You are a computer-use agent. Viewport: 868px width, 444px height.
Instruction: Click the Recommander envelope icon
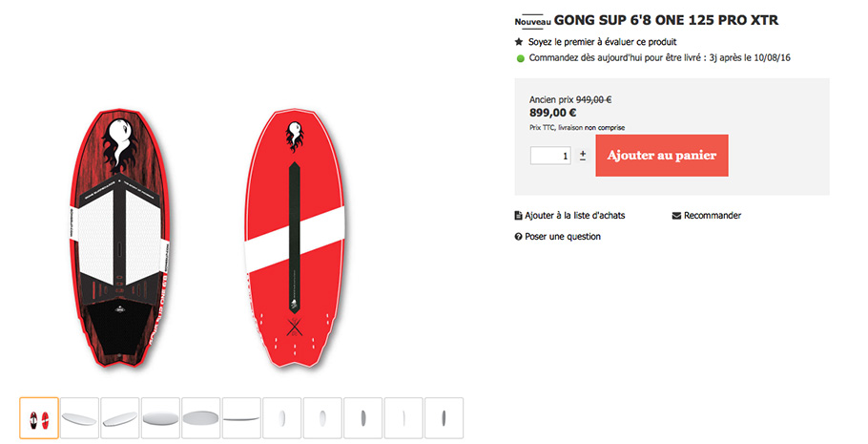click(676, 216)
